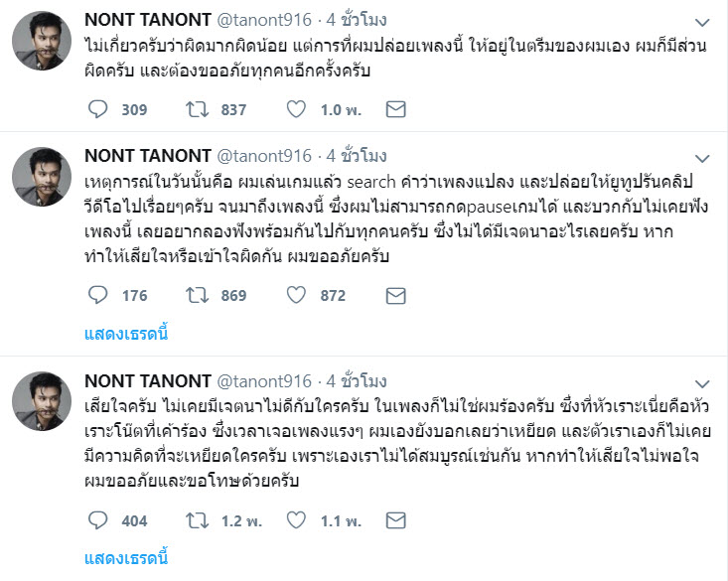Expand the second tweet's options menu
This screenshot has height=581, width=728.
(702, 158)
